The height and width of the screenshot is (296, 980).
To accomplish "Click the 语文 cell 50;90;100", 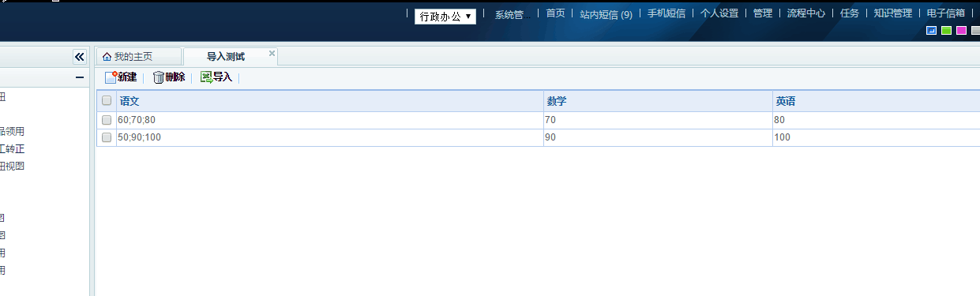I will coord(329,137).
